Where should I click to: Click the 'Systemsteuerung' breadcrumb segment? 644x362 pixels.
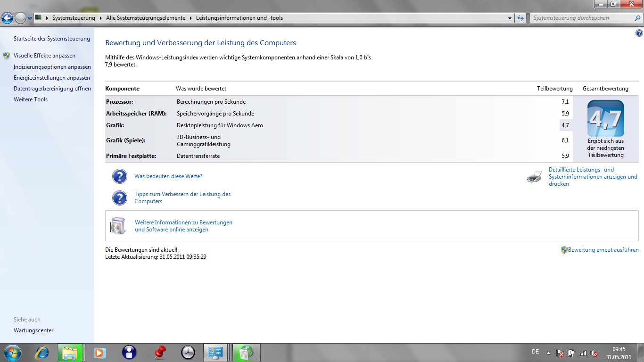click(74, 18)
